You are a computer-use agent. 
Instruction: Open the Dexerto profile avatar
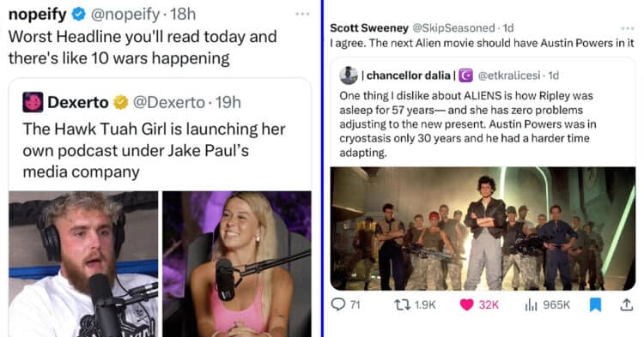pyautogui.click(x=33, y=102)
